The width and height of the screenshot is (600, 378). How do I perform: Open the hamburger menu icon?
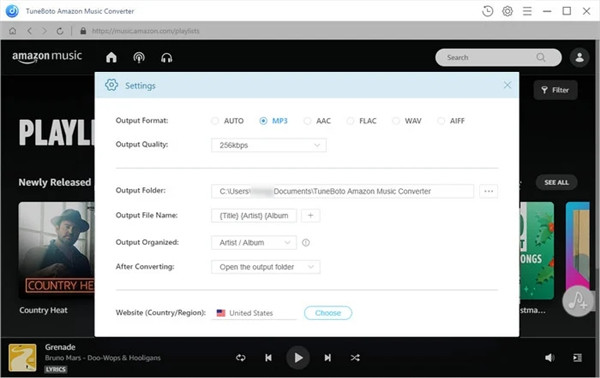point(527,11)
